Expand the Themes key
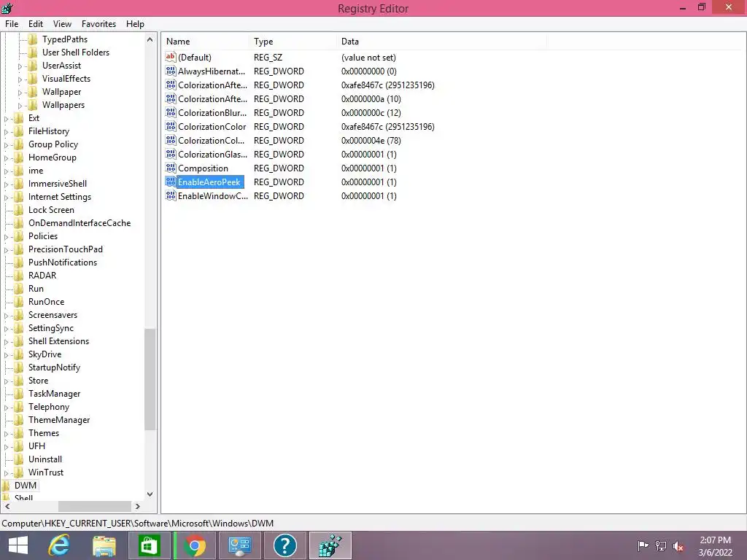The height and width of the screenshot is (560, 747). coord(6,434)
